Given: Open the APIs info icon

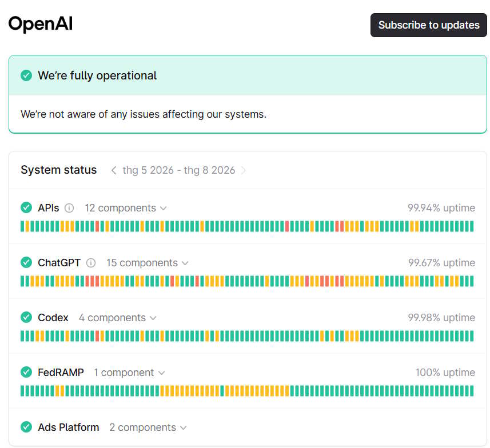Looking at the screenshot, I should coord(69,208).
